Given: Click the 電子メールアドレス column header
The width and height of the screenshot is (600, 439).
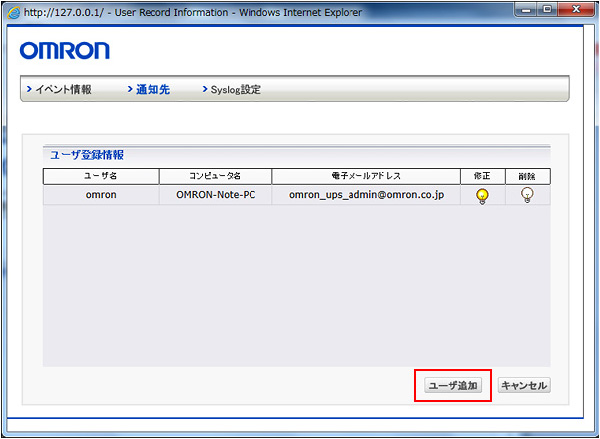Looking at the screenshot, I should 365,176.
